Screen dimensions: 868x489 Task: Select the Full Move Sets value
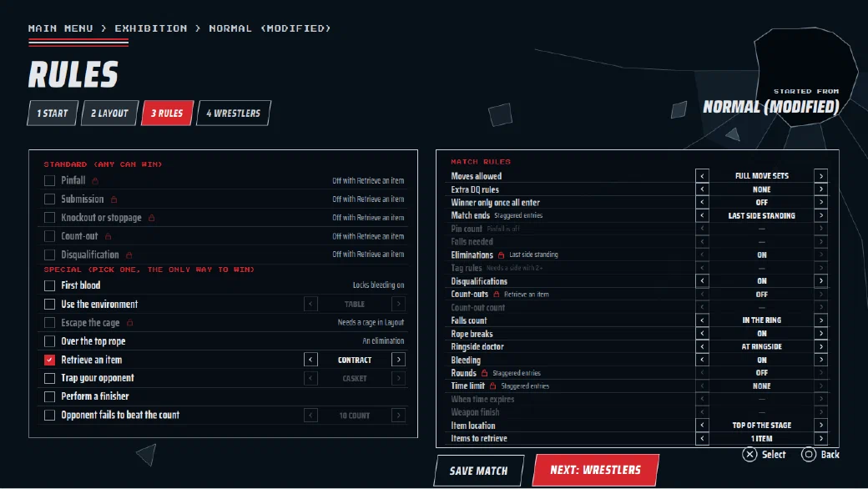[762, 176]
